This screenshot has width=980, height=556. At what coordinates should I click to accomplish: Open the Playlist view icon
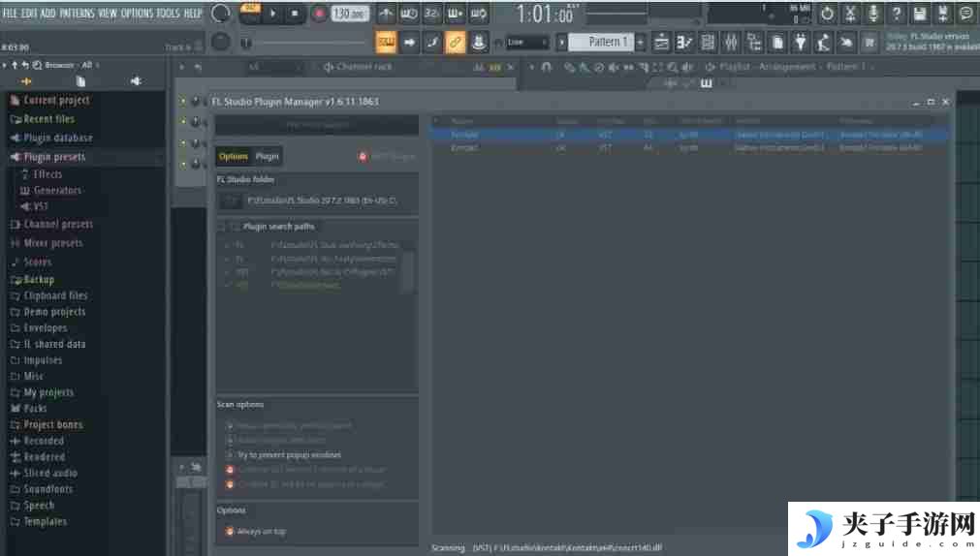click(x=661, y=43)
